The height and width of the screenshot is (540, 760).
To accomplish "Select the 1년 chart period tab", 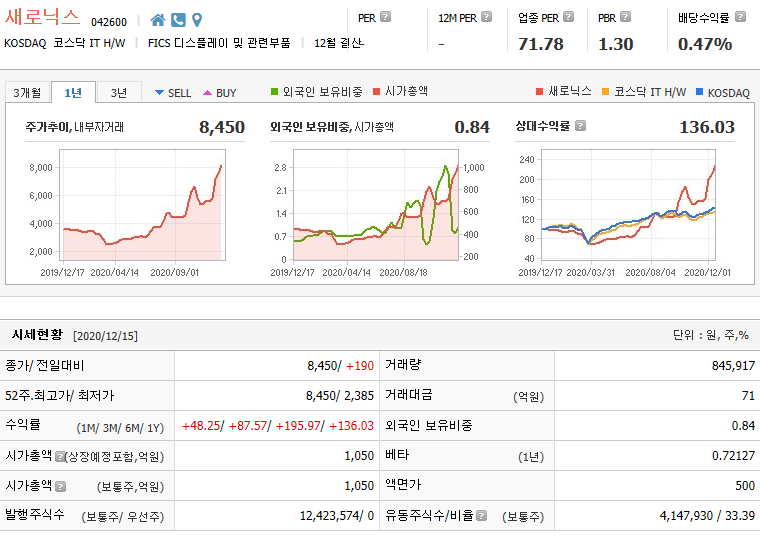I will pos(73,92).
